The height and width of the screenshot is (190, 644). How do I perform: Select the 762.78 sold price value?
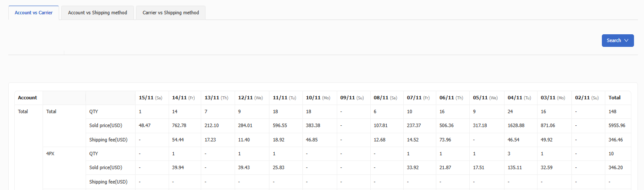[x=179, y=126]
